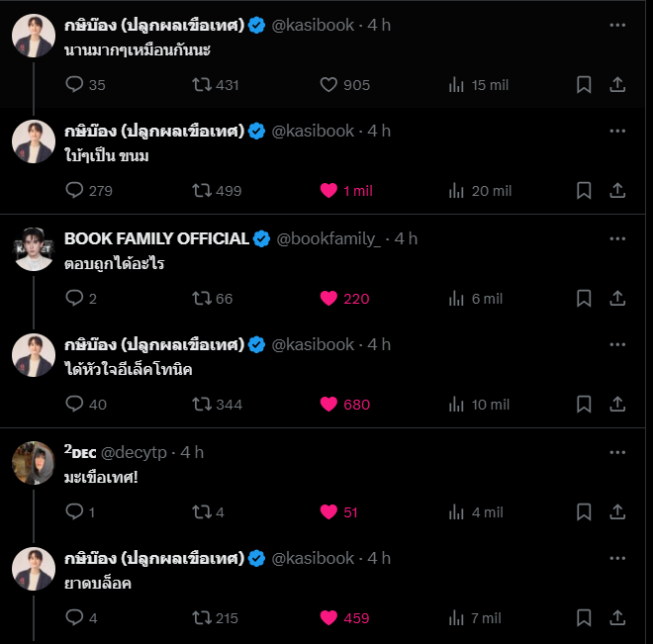The image size is (653, 644).
Task: Share the tweet with 6 mil views
Action: pos(617,299)
